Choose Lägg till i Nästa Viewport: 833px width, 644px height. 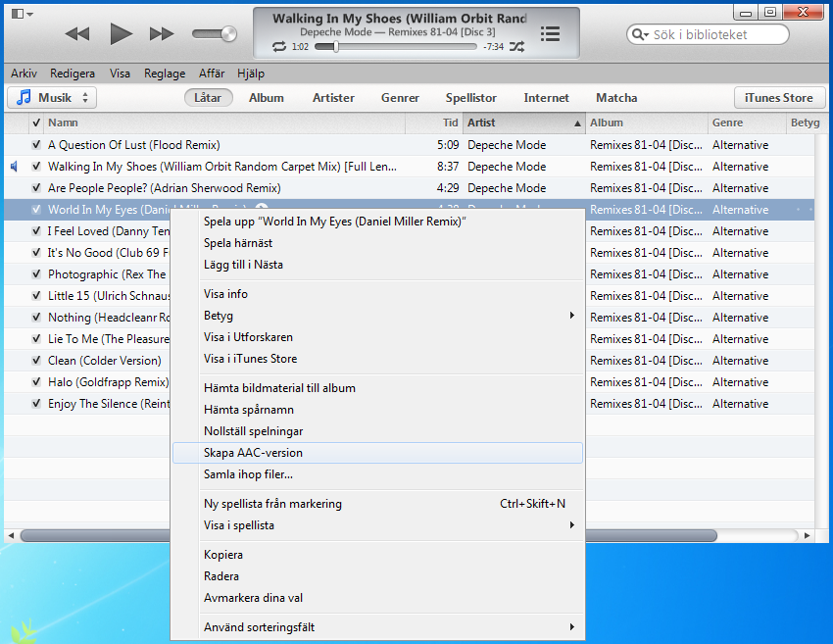[377, 265]
